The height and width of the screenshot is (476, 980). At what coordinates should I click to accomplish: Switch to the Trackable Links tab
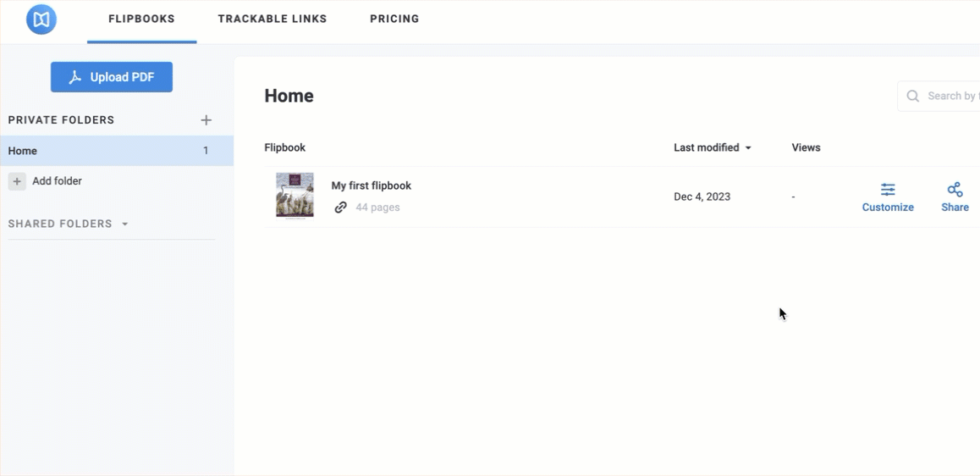[272, 19]
